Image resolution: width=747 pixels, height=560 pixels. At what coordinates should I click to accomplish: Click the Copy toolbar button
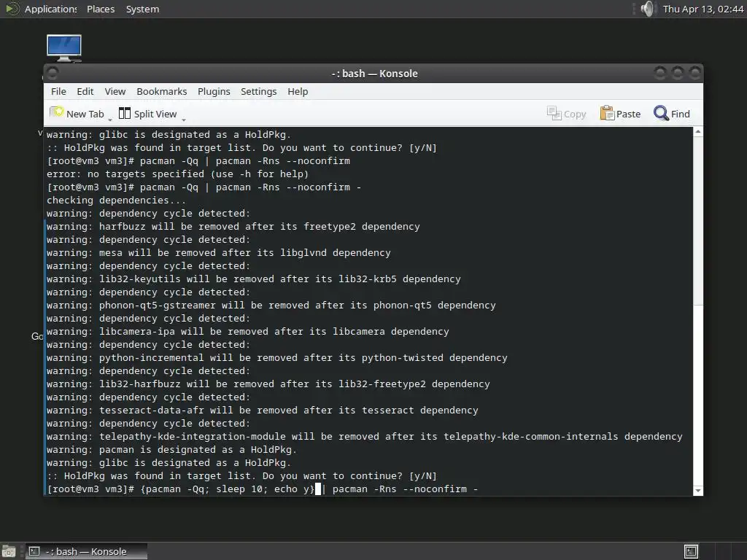(x=566, y=114)
